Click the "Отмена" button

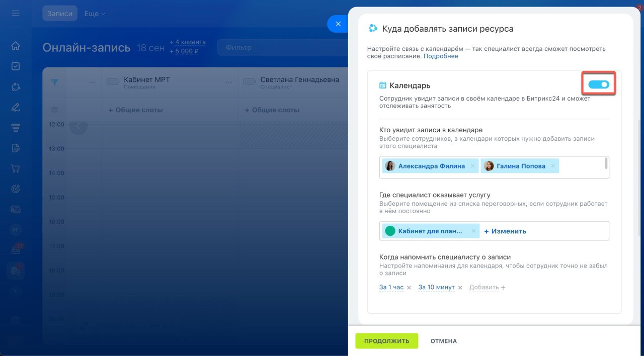pos(443,341)
